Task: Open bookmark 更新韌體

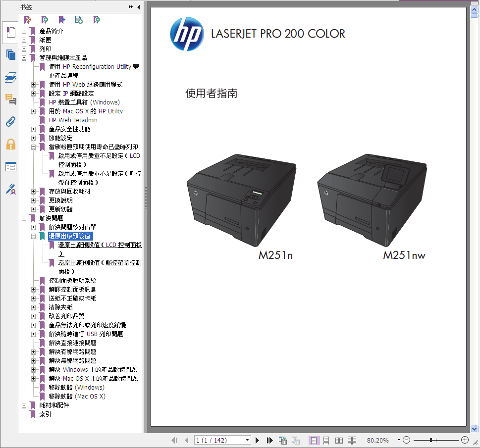Action: 60,209
